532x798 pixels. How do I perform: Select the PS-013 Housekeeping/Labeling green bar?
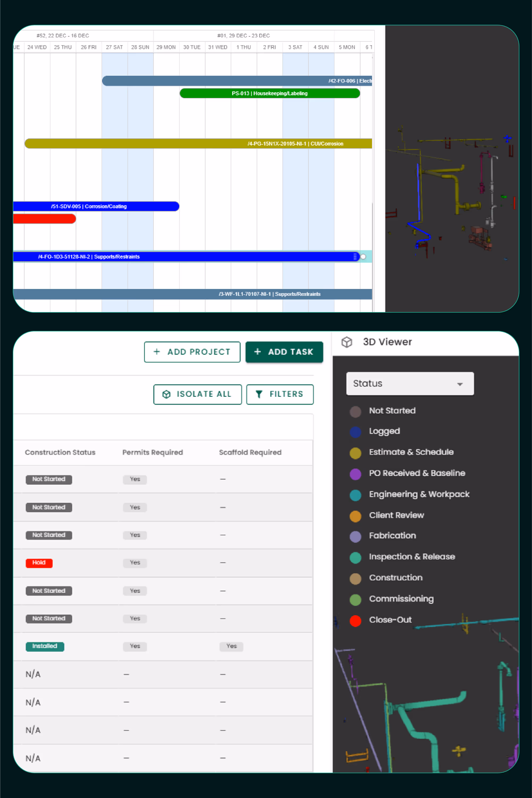(269, 93)
